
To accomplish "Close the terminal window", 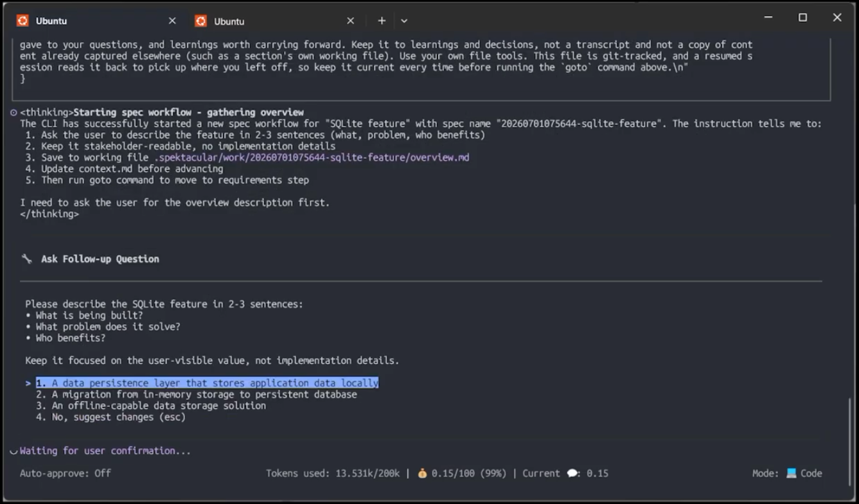I will tap(837, 18).
